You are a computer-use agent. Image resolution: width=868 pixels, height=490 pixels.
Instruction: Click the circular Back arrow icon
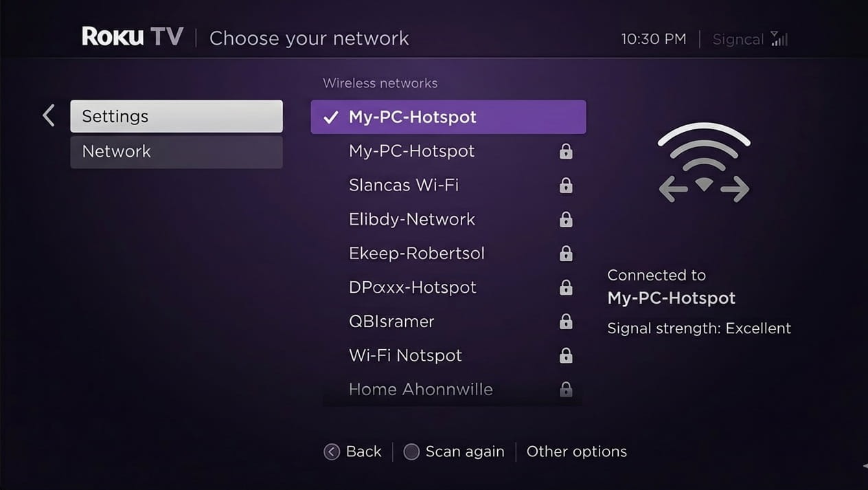pyautogui.click(x=332, y=452)
